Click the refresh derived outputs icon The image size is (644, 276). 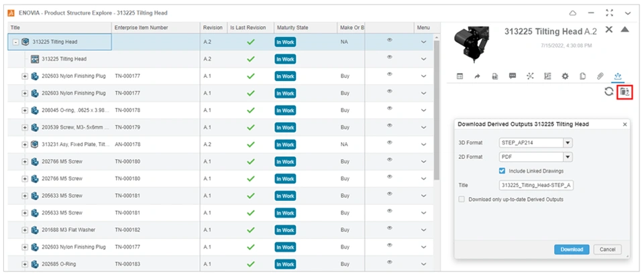point(608,92)
